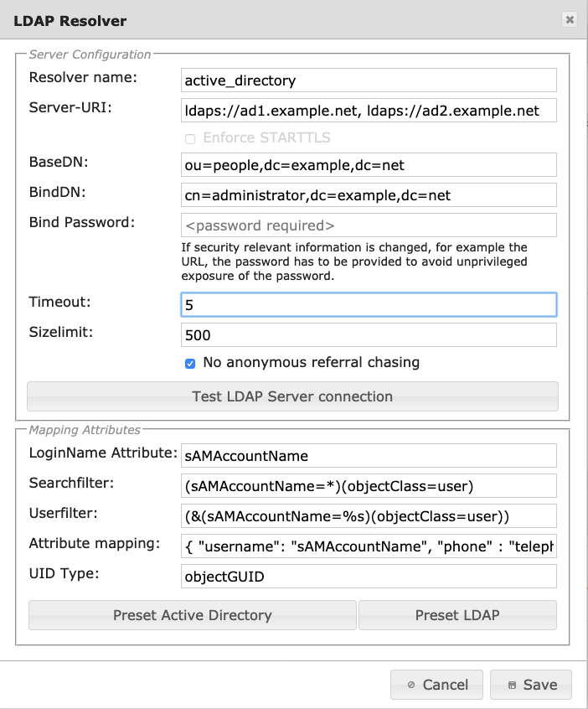The height and width of the screenshot is (709, 588).
Task: Edit the Attribute mapping field
Action: [x=369, y=546]
